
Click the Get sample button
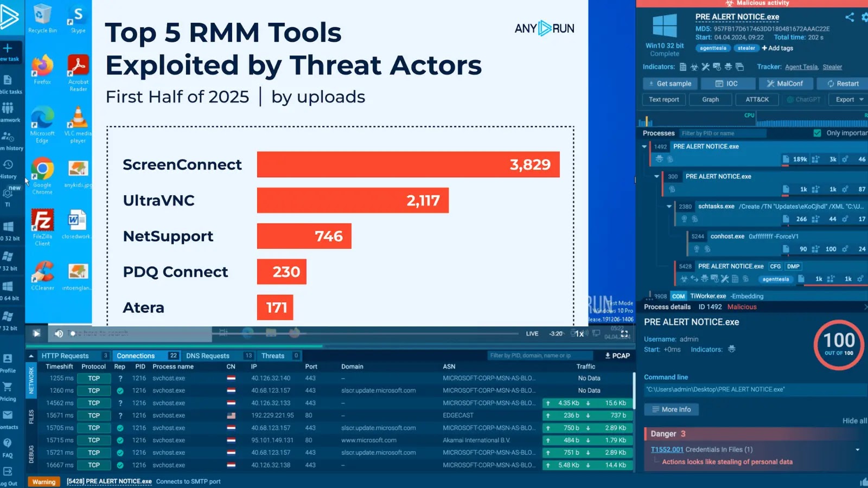[x=670, y=84]
